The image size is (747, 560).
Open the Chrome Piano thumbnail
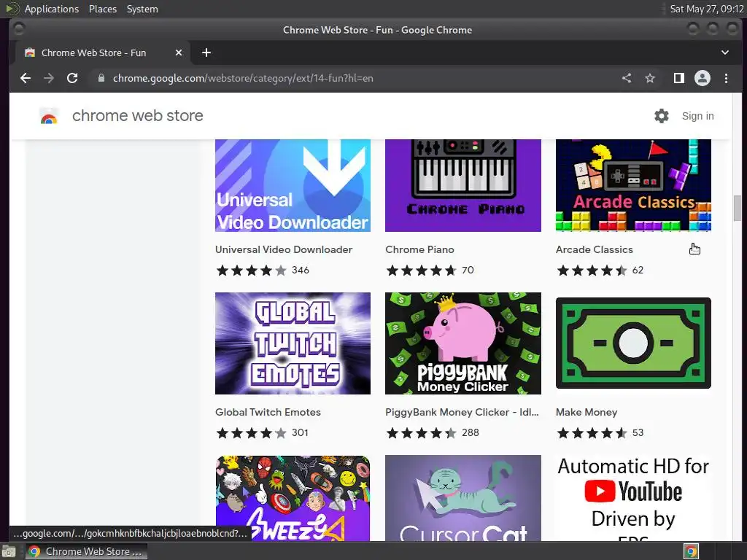click(463, 186)
